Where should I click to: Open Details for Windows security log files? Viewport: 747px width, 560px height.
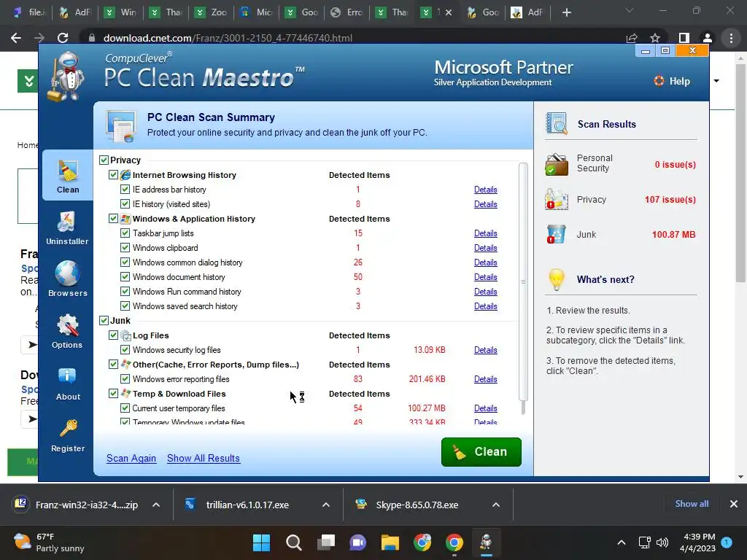485,350
